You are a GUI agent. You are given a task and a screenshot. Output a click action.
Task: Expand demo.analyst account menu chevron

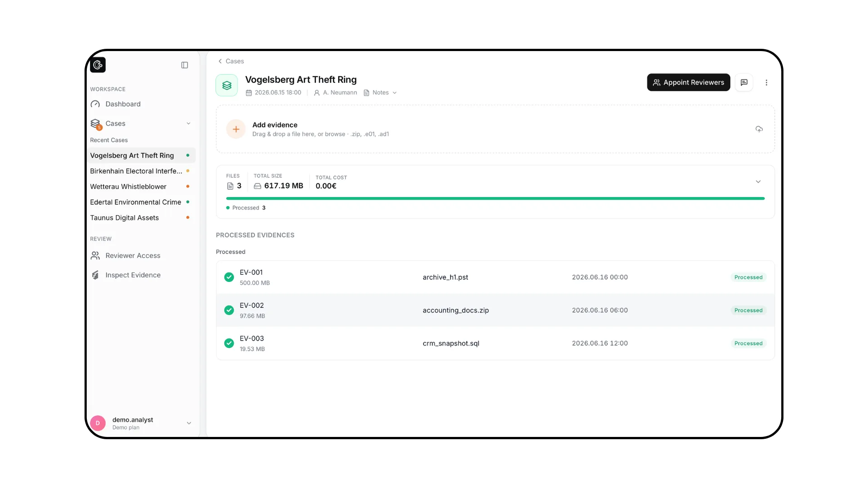click(189, 423)
